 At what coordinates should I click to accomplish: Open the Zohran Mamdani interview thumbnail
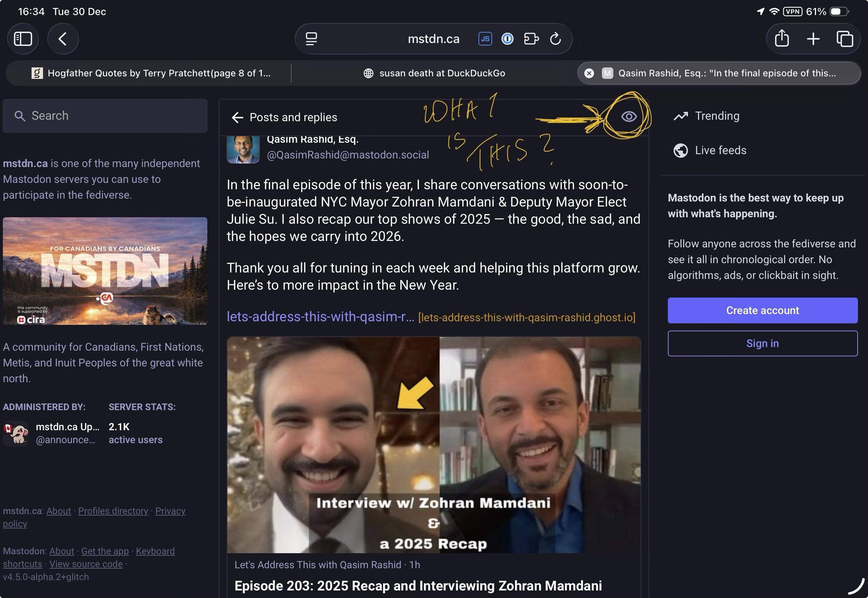point(434,445)
